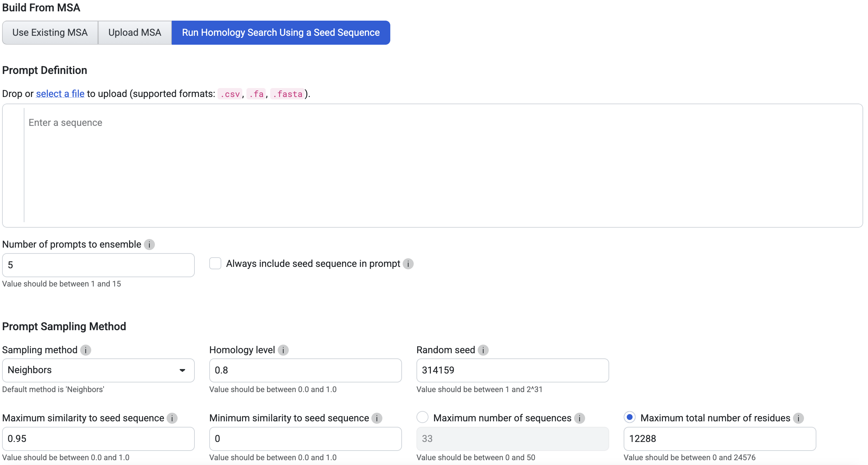Click info icon for Maximum total number of residues

[x=798, y=418]
